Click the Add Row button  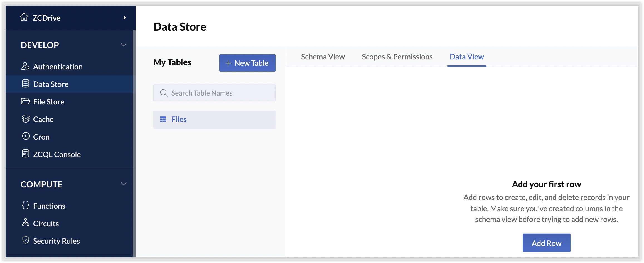[x=546, y=243]
